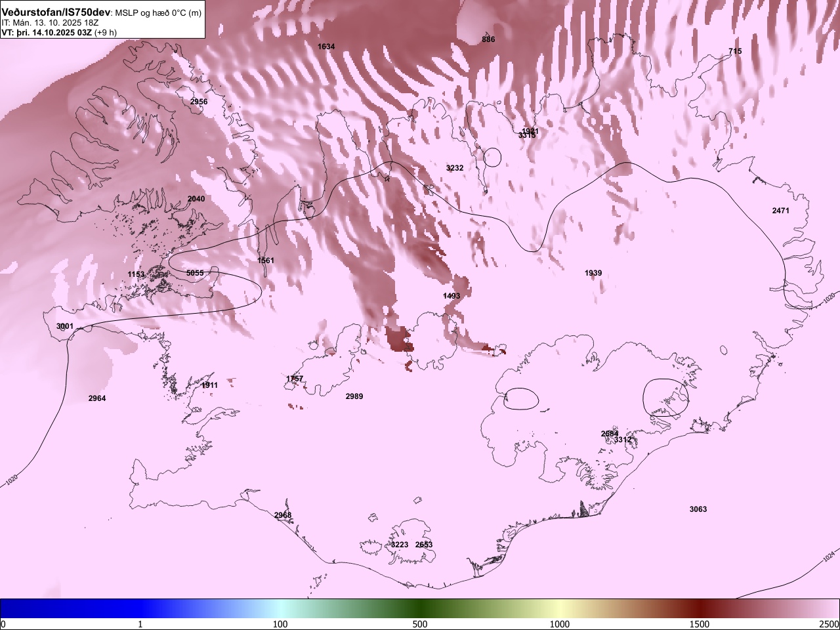
Task: Select the 886 height label
Action: click(x=488, y=39)
